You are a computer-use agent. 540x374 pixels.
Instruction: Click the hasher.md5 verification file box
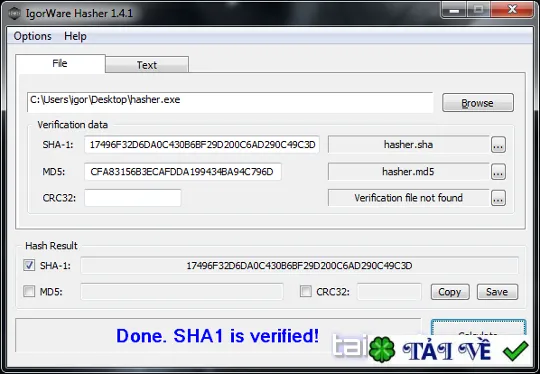(x=408, y=172)
